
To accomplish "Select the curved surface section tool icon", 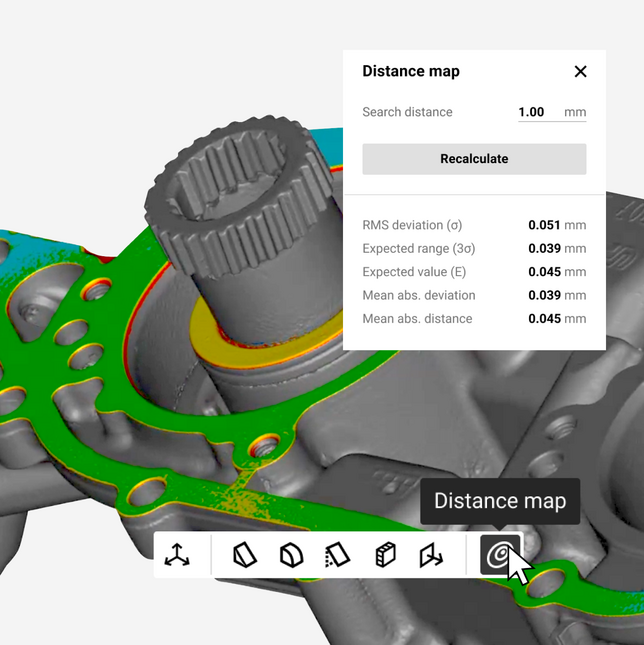I will 292,555.
